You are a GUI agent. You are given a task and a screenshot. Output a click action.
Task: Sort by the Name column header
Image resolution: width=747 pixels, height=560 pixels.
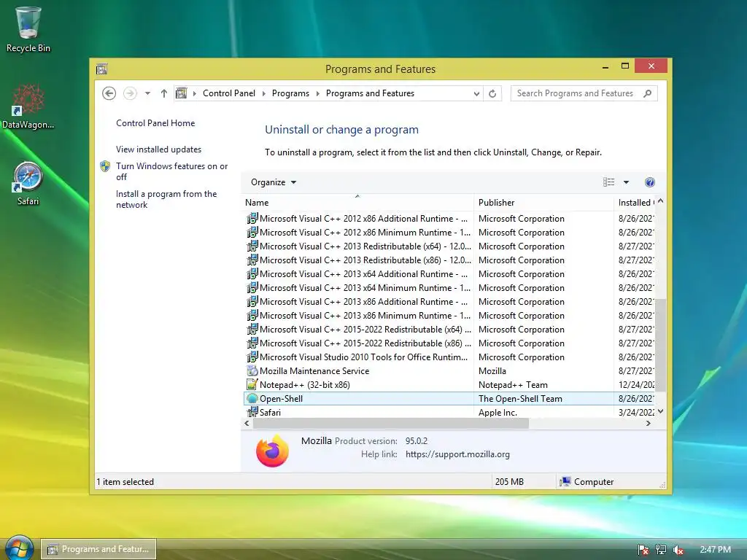357,203
